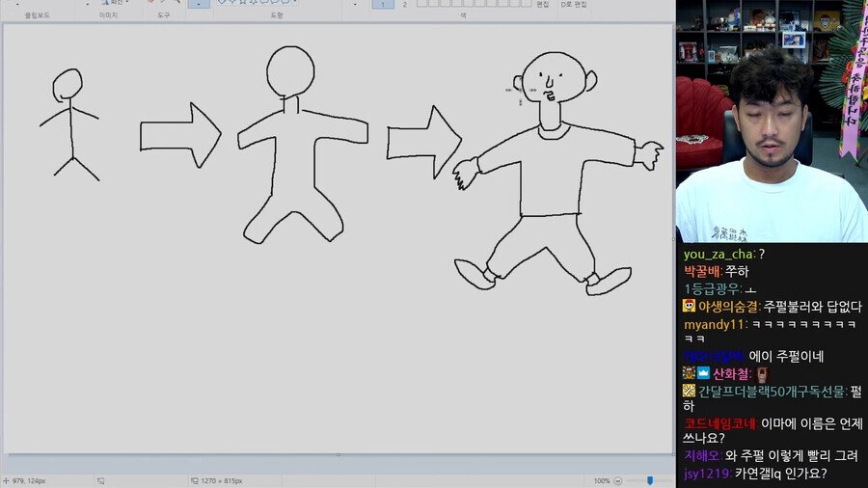Click the "지해오" chat username

[701, 456]
